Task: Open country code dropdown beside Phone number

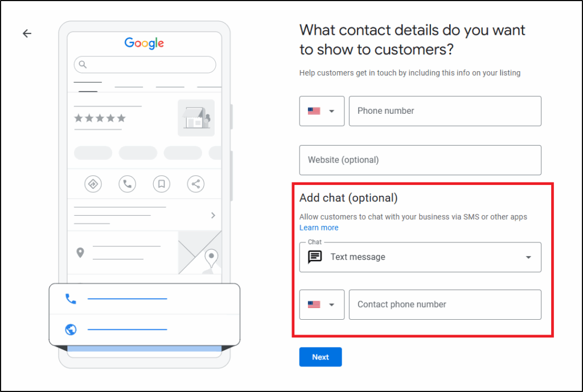Action: 322,111
